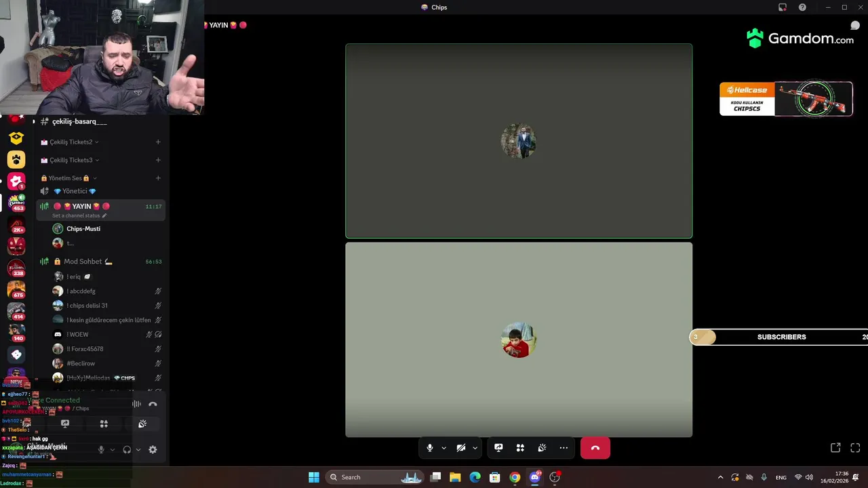The height and width of the screenshot is (488, 868).
Task: Open more options in call bar
Action: (x=564, y=448)
